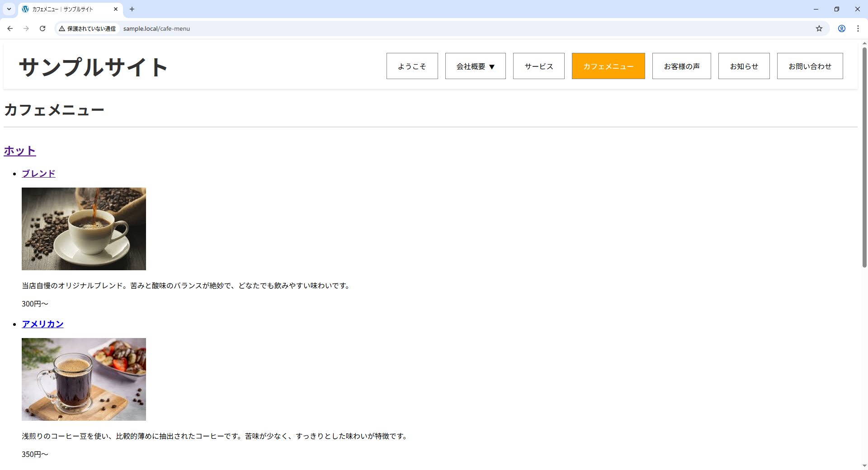Go to ようこそ menu item
Image resolution: width=868 pixels, height=470 pixels.
pyautogui.click(x=412, y=66)
